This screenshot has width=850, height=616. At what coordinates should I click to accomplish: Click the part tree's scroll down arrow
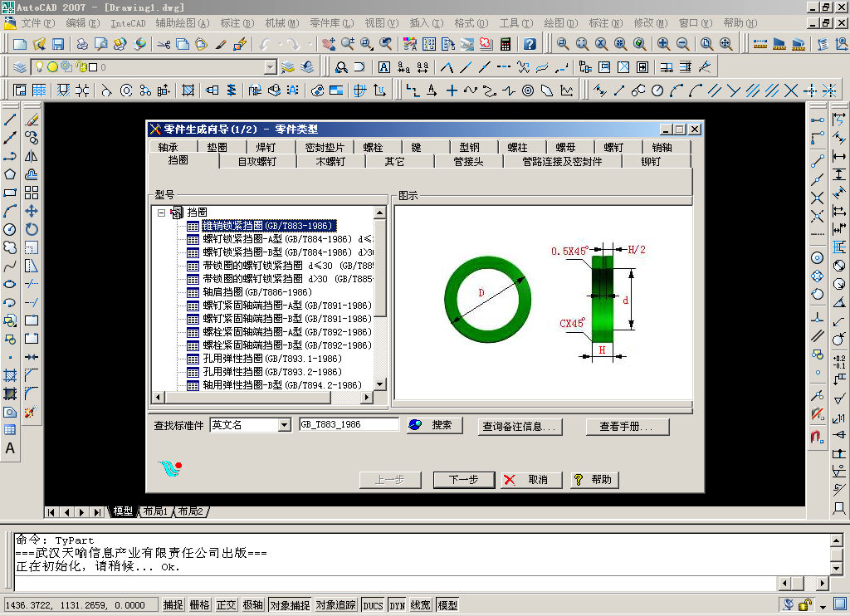380,384
